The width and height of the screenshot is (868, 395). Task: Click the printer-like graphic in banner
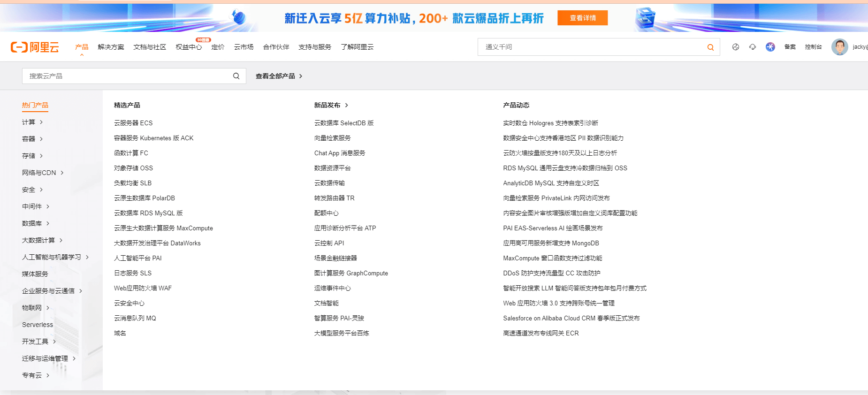(x=645, y=18)
